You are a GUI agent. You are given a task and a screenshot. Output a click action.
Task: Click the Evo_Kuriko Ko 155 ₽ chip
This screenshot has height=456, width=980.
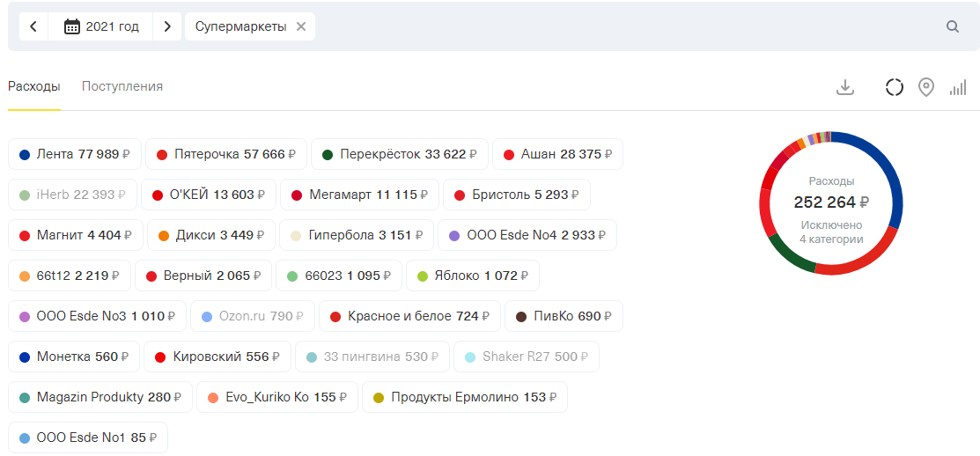coord(276,397)
